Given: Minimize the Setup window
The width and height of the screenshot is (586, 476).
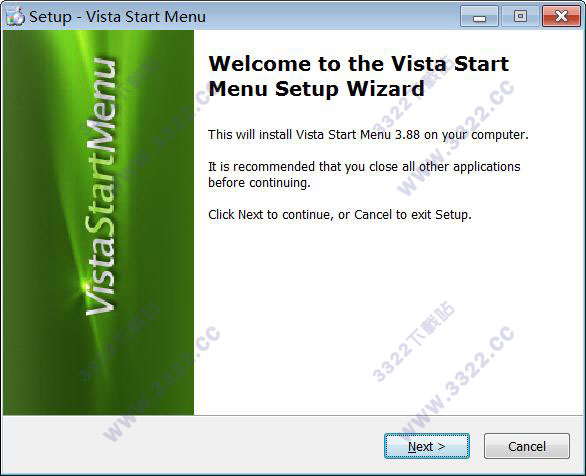Looking at the screenshot, I should tap(479, 16).
